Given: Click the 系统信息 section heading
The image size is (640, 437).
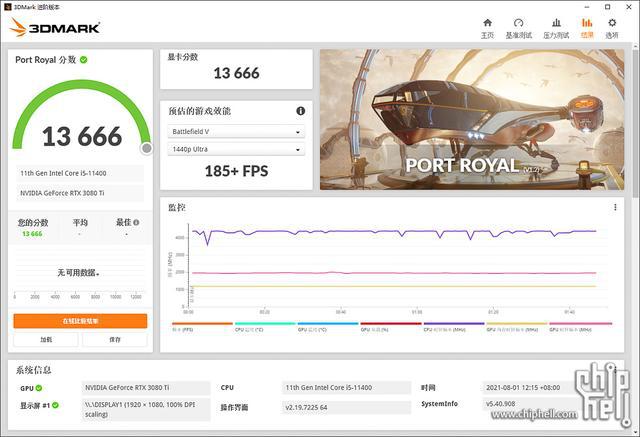Looking at the screenshot, I should coord(33,370).
